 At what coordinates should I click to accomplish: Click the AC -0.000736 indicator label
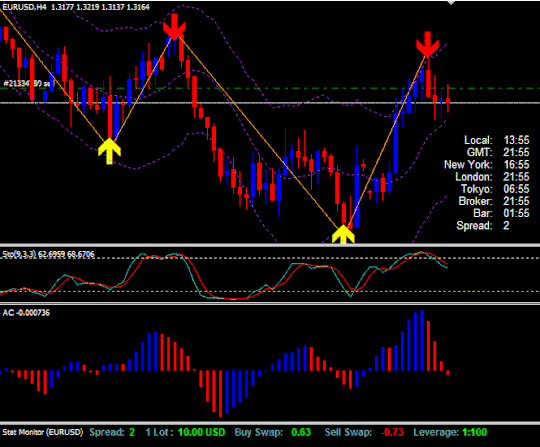tap(26, 313)
